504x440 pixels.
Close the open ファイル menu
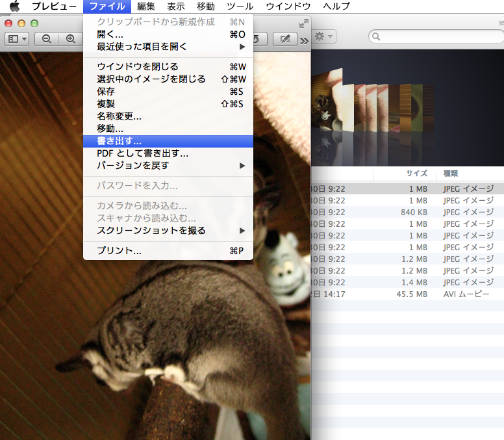pyautogui.click(x=107, y=6)
